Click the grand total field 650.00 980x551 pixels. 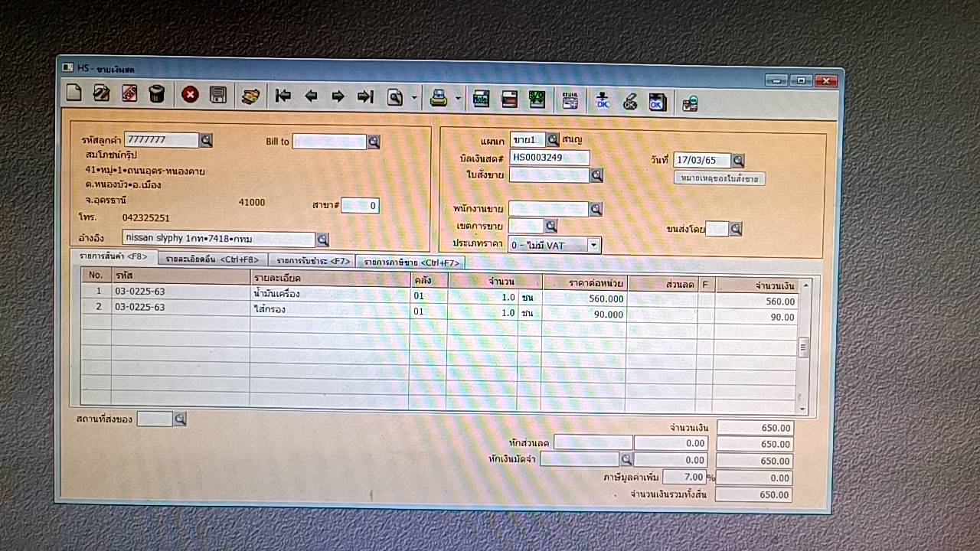pyautogui.click(x=753, y=494)
